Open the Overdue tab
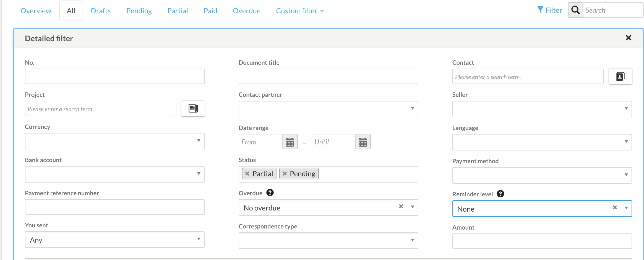Image resolution: width=644 pixels, height=260 pixels. 247,11
